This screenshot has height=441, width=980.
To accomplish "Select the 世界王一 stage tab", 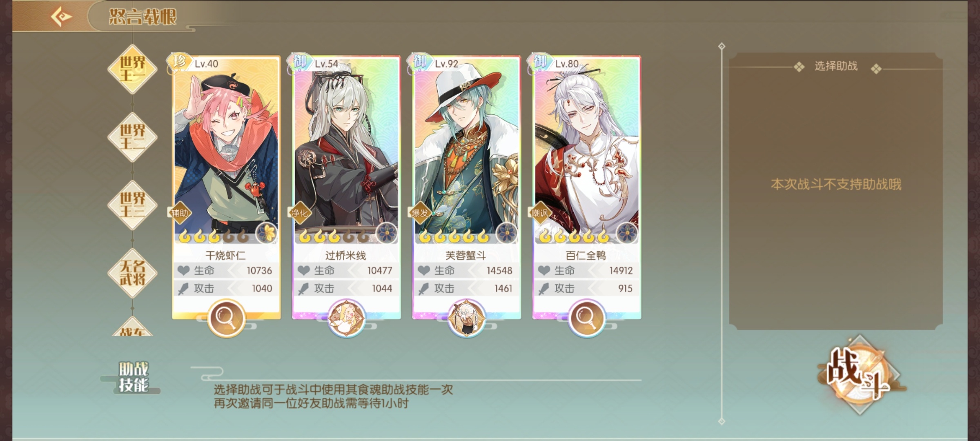I will tap(132, 69).
